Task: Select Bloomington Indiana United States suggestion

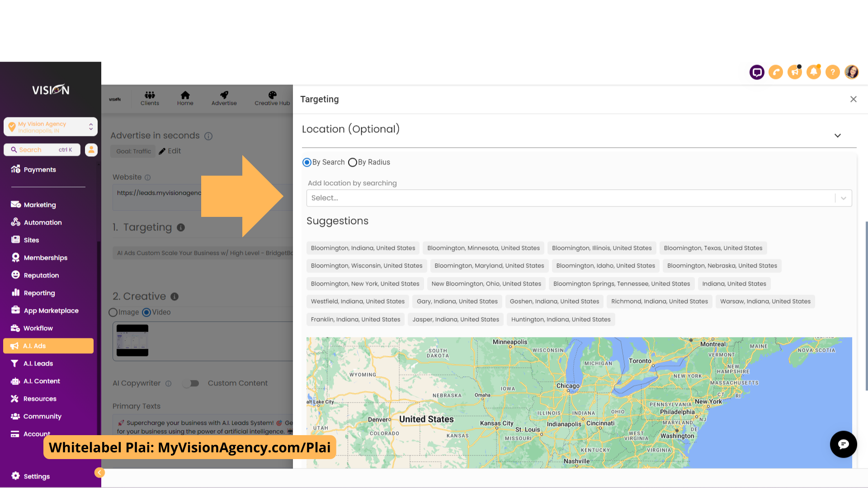Action: (x=363, y=247)
